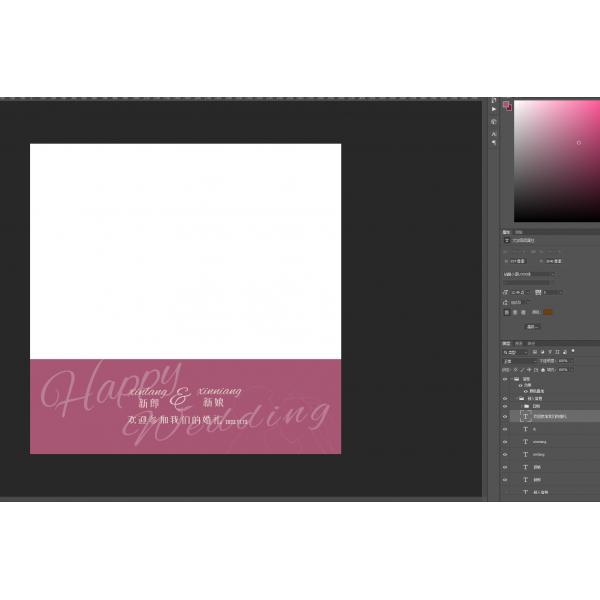Open the layer filter kind dropdown

515,352
